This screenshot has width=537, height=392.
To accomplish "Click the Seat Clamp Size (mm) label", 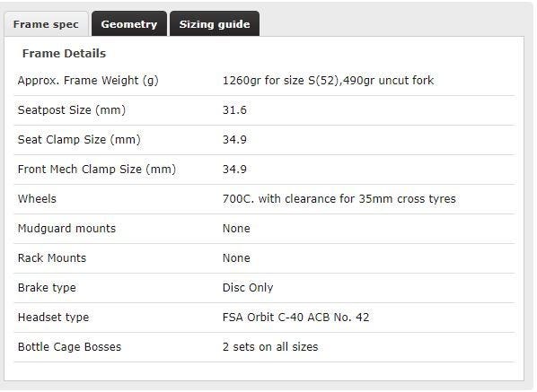I will point(79,140).
